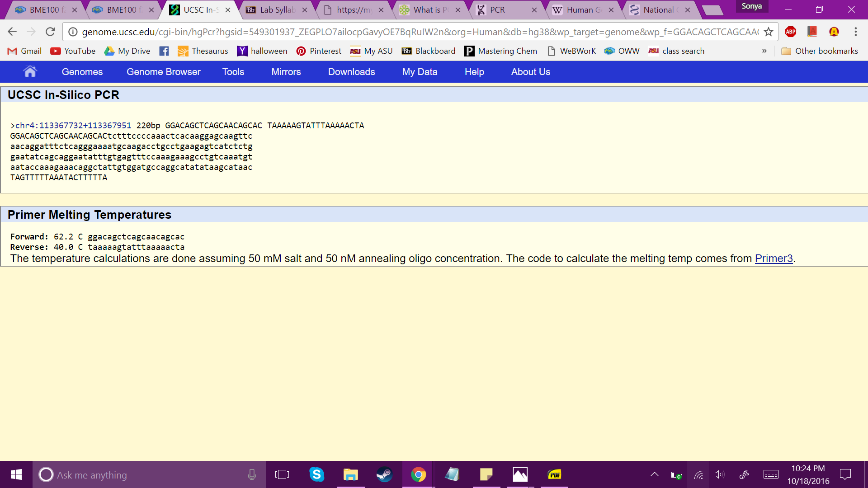Open Steam from the taskbar
Screen dimensions: 868x488
[x=384, y=474]
